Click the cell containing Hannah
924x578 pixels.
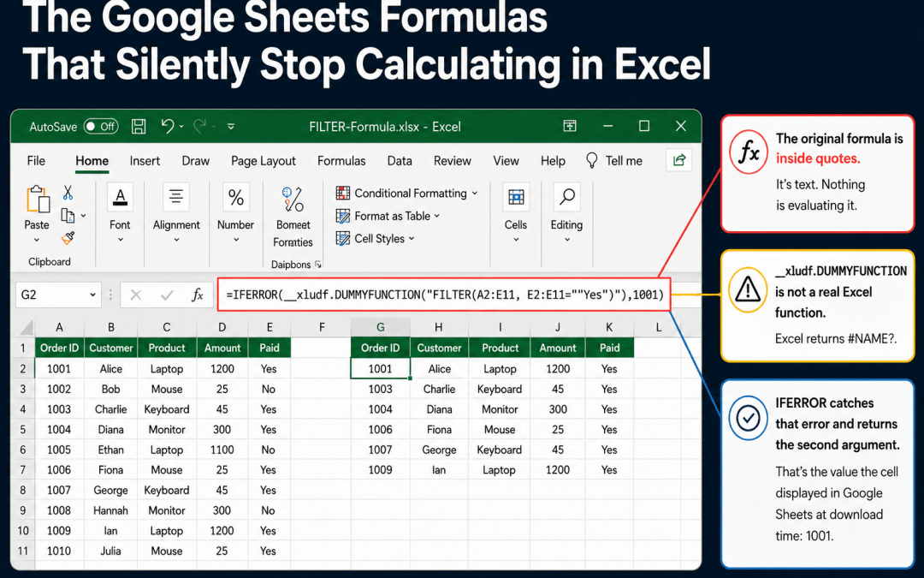click(x=110, y=510)
